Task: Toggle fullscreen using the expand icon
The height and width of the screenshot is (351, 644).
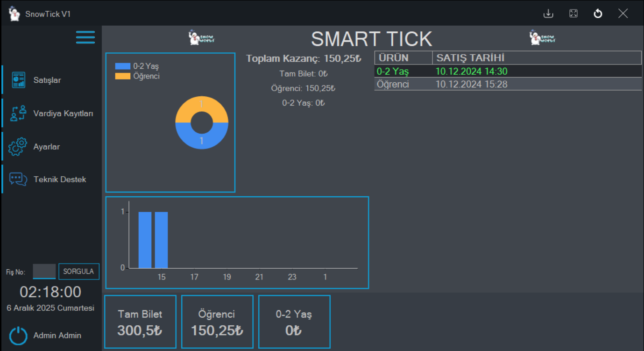Action: (573, 13)
